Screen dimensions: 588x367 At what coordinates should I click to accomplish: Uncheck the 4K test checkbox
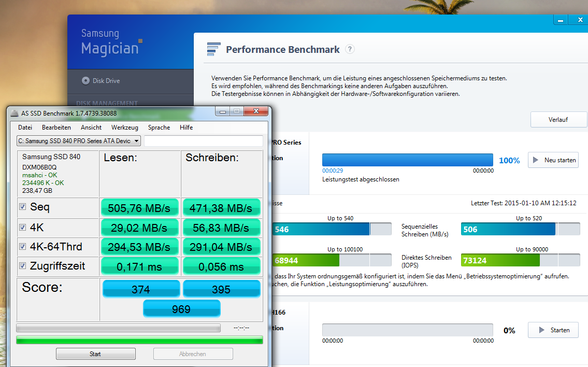[22, 228]
